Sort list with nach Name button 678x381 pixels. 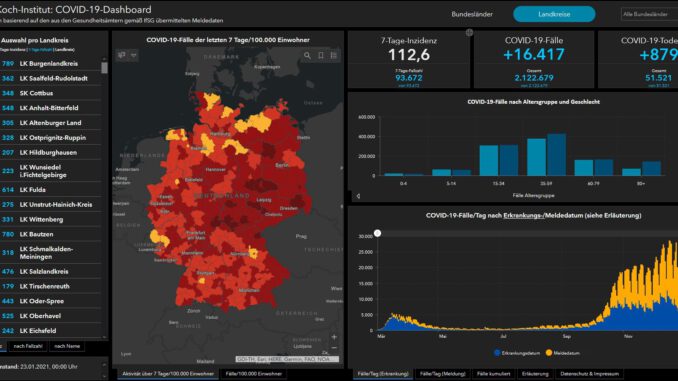(x=67, y=346)
